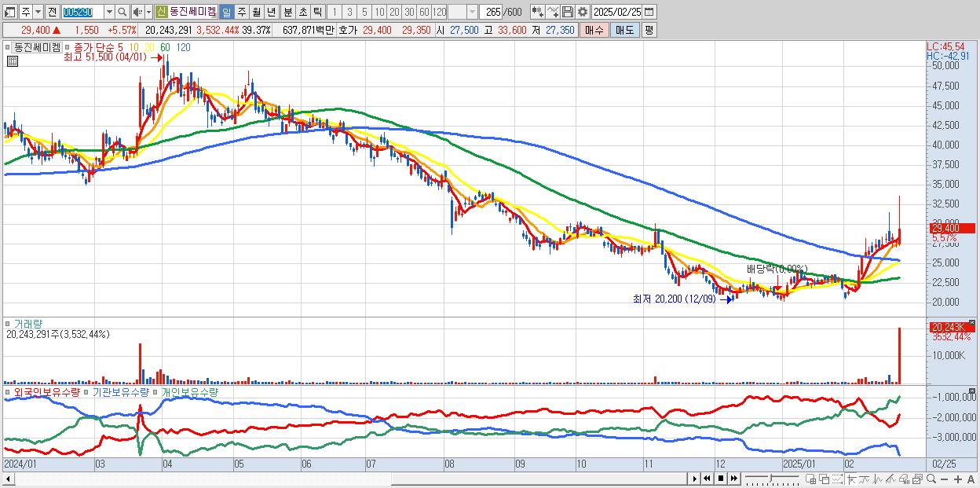Click the grid window layout icon

tap(810, 479)
